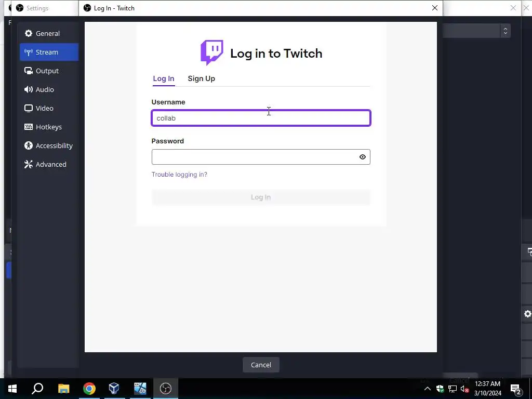Open the CS taskbar app icon

(x=140, y=389)
